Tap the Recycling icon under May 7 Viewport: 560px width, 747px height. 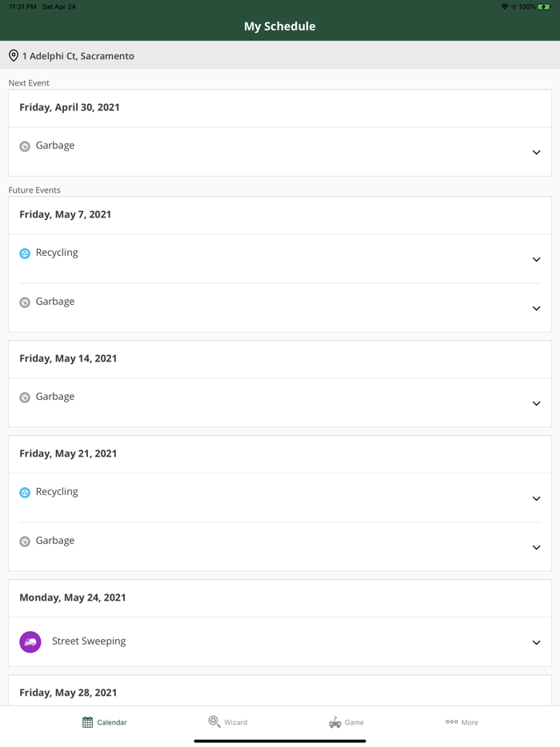coord(25,254)
